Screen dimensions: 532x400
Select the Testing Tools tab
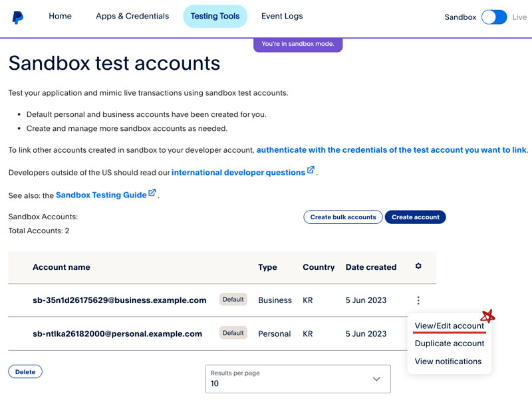(215, 16)
